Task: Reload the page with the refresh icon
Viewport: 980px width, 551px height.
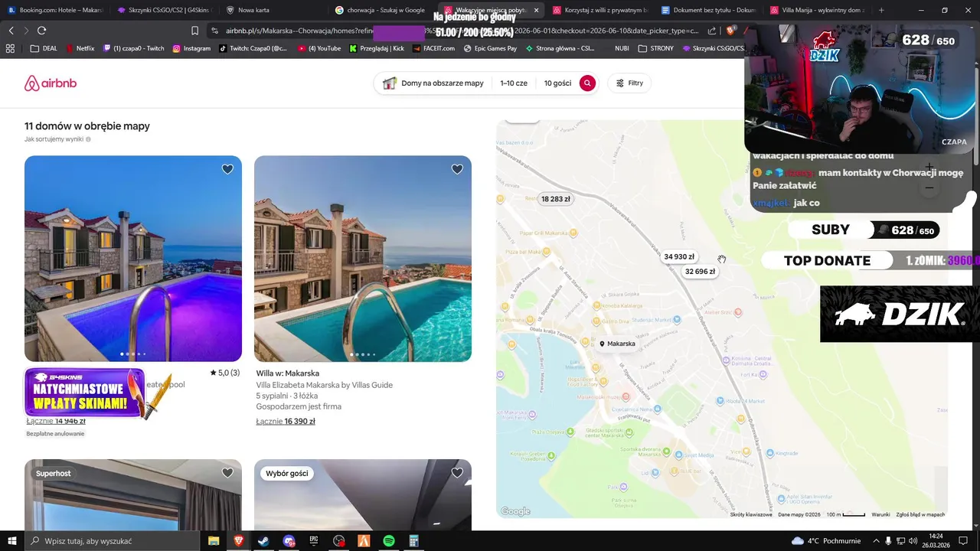Action: tap(41, 31)
